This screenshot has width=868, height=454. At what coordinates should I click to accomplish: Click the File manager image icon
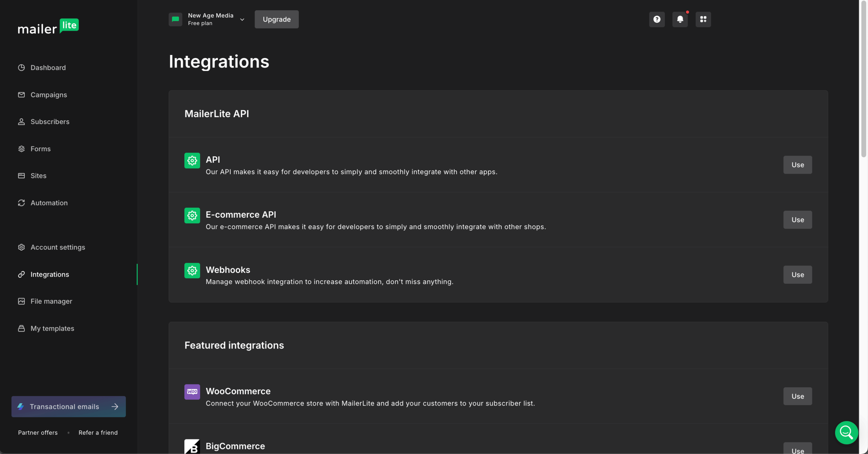(21, 301)
